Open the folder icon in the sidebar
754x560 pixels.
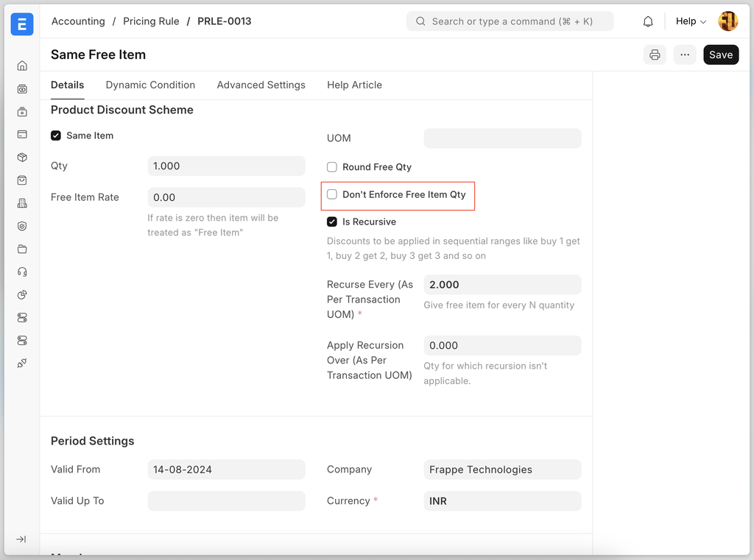click(x=22, y=249)
